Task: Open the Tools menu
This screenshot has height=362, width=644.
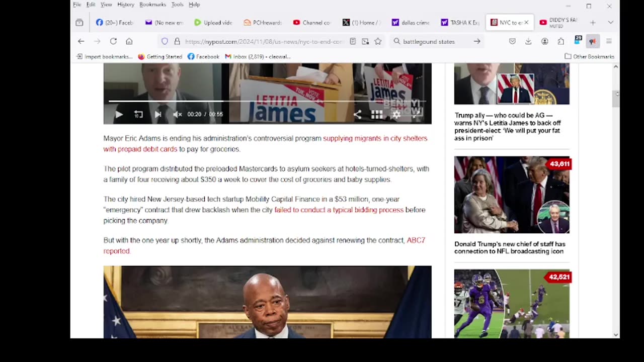Action: tap(177, 5)
